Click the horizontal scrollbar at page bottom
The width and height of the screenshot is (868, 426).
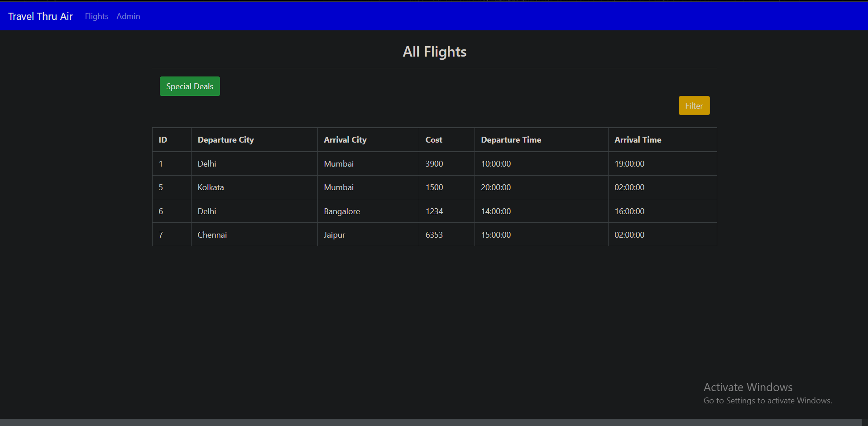click(431, 422)
